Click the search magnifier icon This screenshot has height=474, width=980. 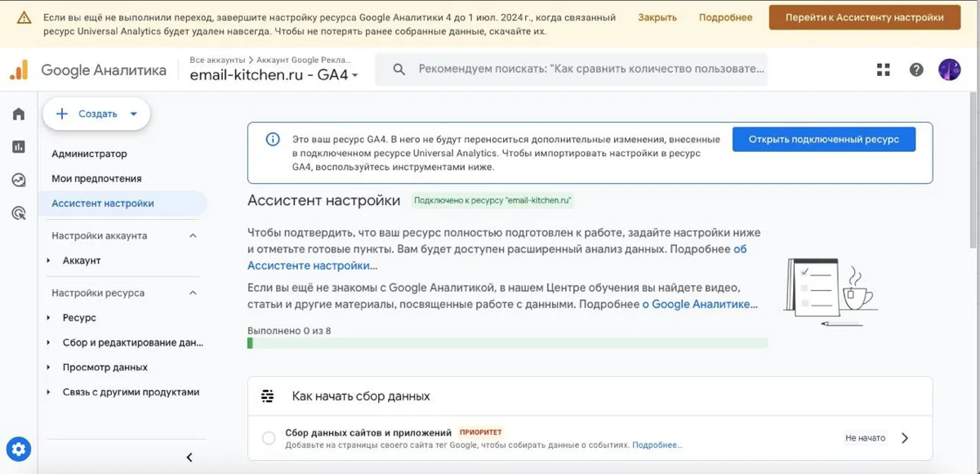pos(399,69)
